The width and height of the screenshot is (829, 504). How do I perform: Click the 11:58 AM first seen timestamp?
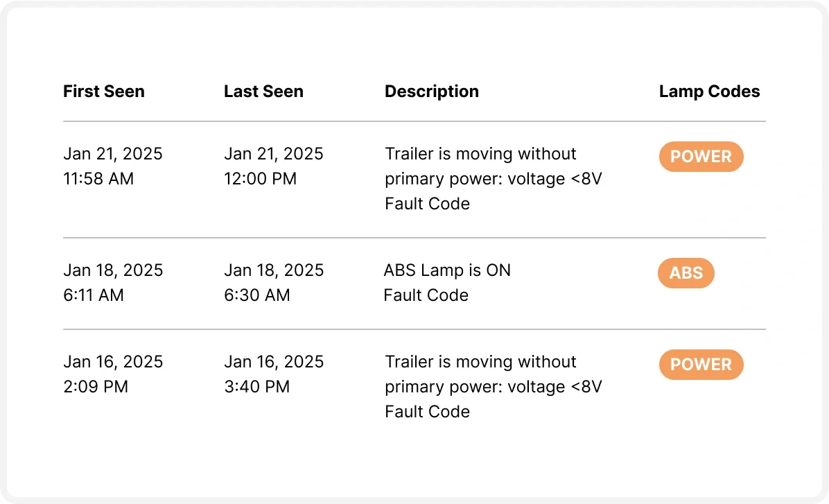pos(98,179)
